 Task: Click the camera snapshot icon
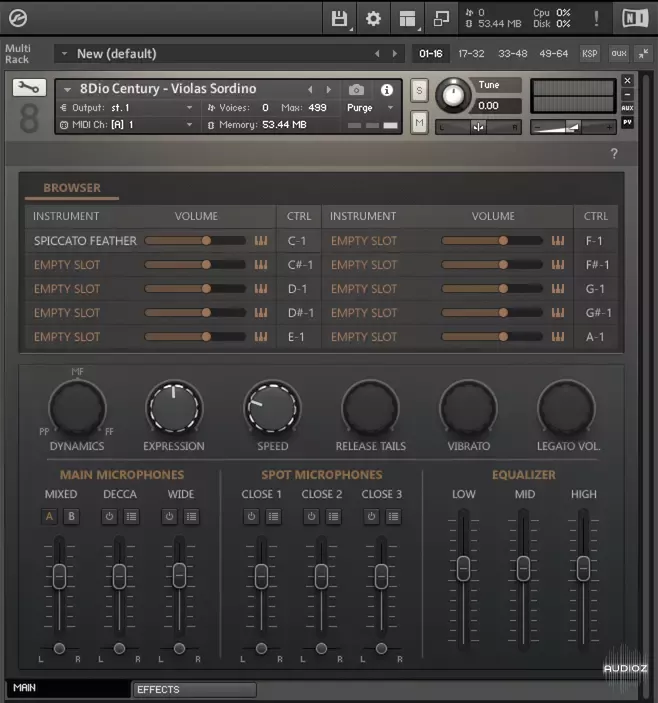pyautogui.click(x=356, y=90)
